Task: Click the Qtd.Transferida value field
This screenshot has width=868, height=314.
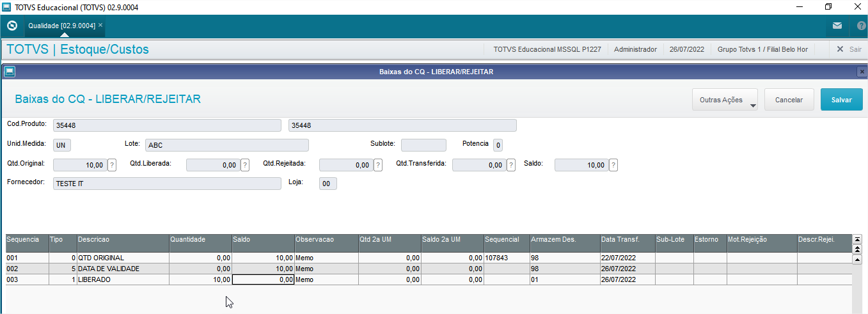Action: 479,165
